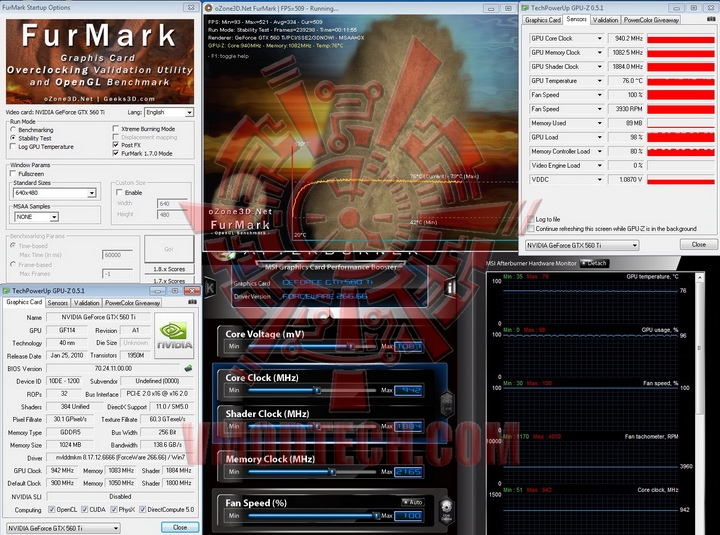Click Close in the GPU-Z Graphics Card window

(x=180, y=527)
